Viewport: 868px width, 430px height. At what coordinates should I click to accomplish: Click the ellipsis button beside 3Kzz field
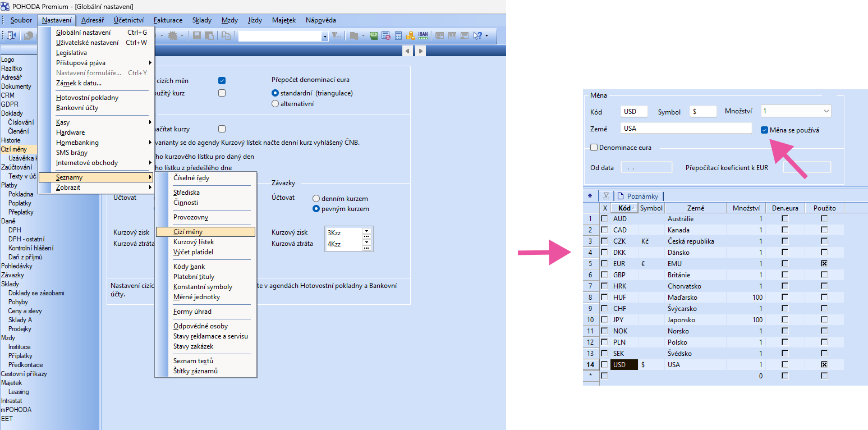(x=367, y=235)
